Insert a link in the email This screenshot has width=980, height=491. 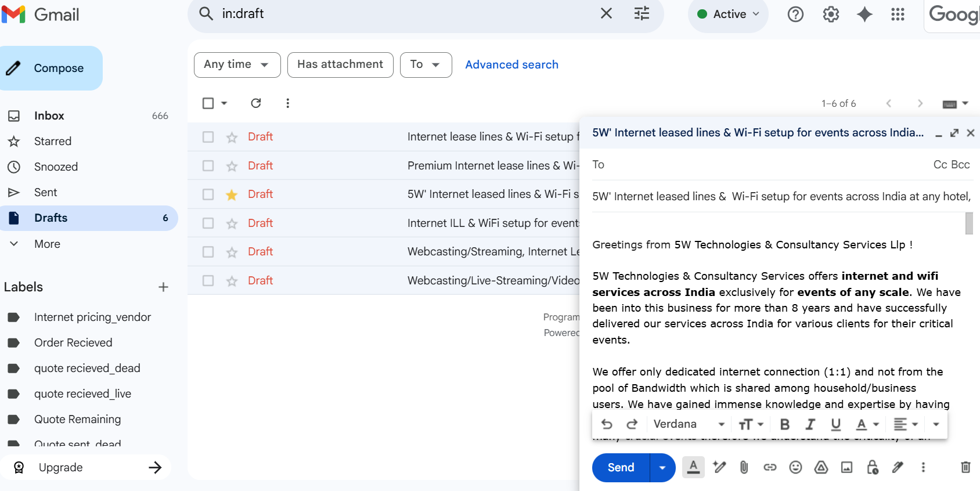(770, 467)
